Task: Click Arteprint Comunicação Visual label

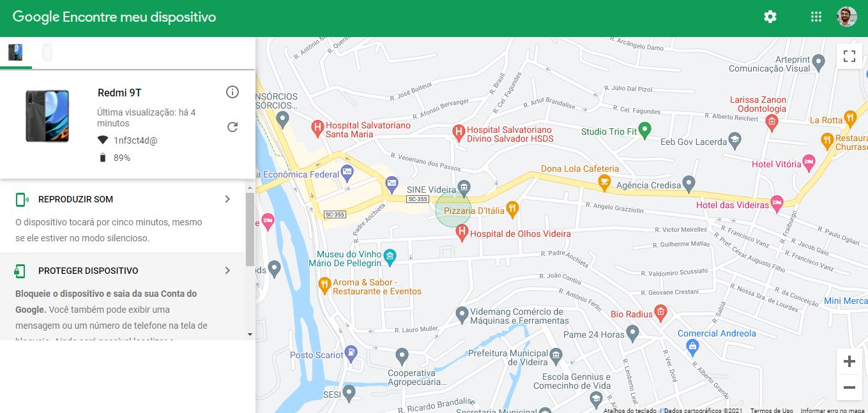Action: click(769, 64)
